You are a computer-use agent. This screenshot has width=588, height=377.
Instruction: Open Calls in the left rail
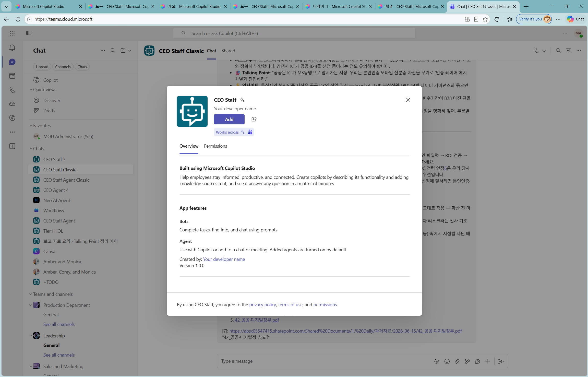[12, 90]
